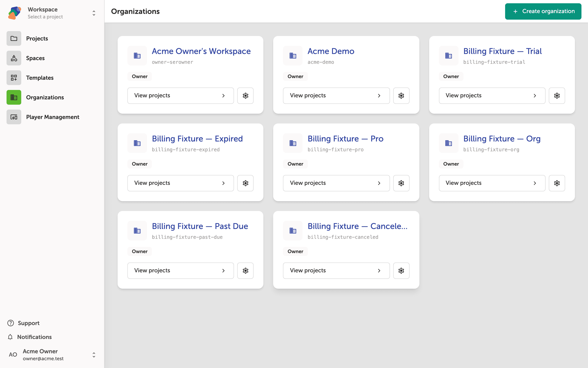Create a new organization
The image size is (588, 368).
click(543, 11)
